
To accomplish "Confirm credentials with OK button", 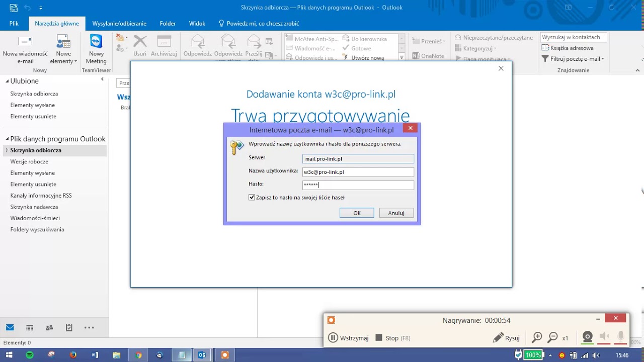I will pos(357,213).
